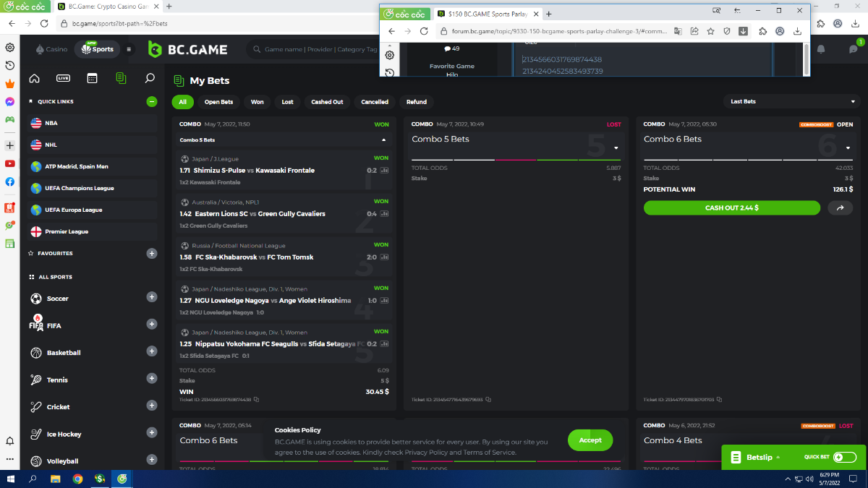Expand the lost Combo 5 Bets details
Screen dimensions: 868x488
[616, 148]
